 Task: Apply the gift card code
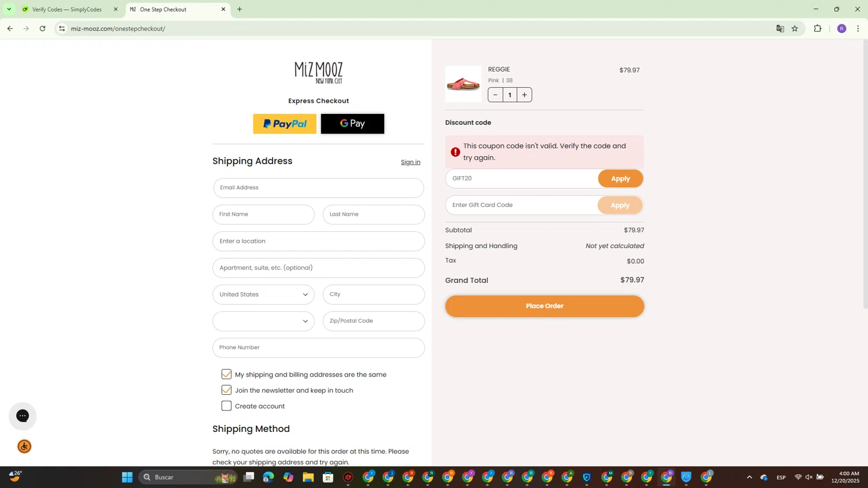[620, 205]
